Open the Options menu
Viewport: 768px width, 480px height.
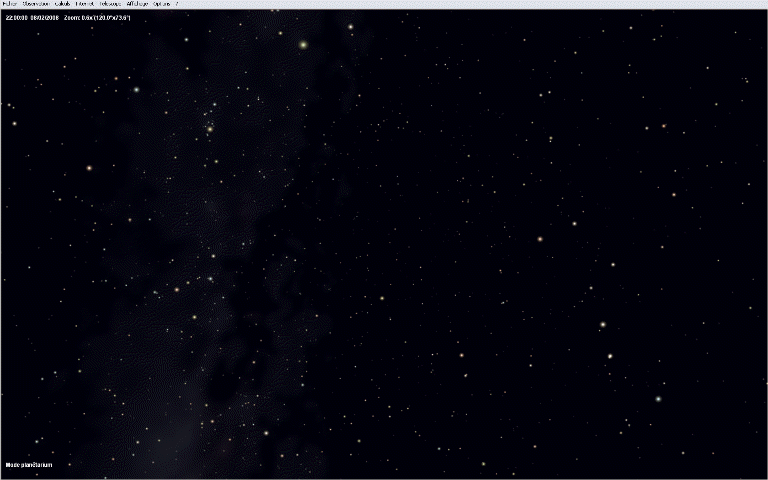(162, 4)
